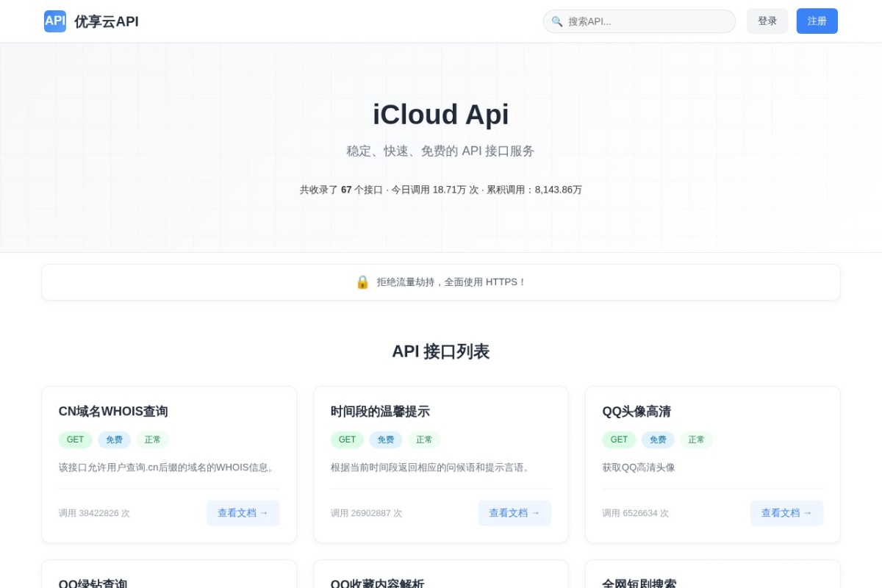Image resolution: width=882 pixels, height=588 pixels.
Task: Click the 登录 button
Action: (767, 21)
